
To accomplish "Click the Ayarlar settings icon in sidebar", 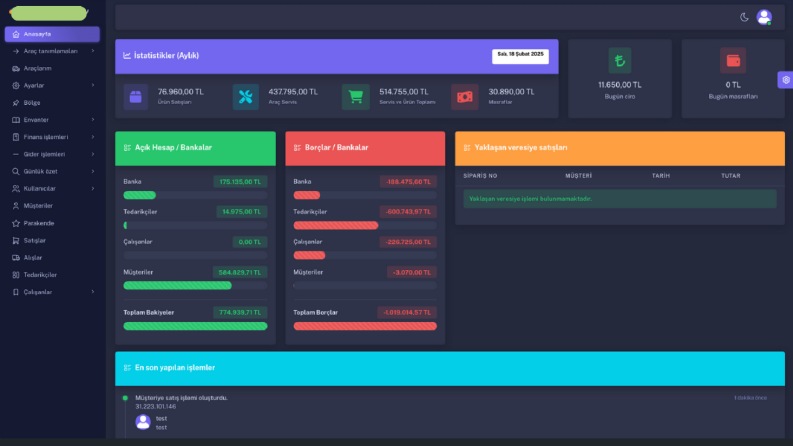I will click(x=16, y=85).
